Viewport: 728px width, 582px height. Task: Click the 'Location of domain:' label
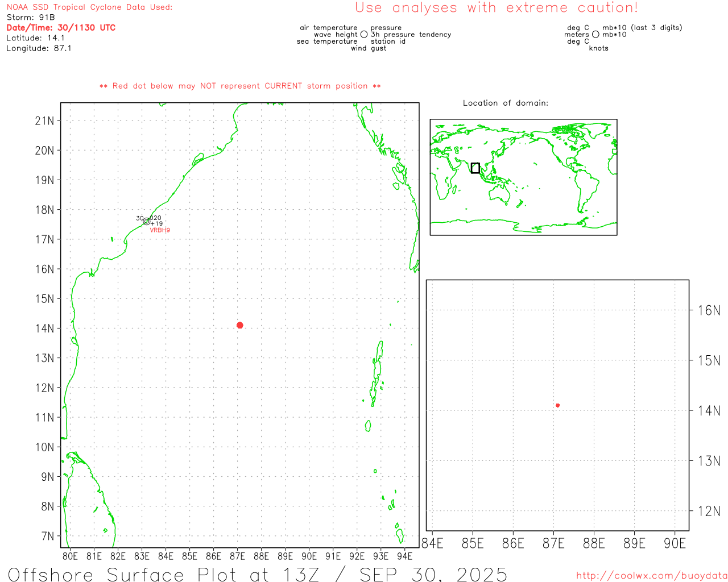tap(505, 103)
